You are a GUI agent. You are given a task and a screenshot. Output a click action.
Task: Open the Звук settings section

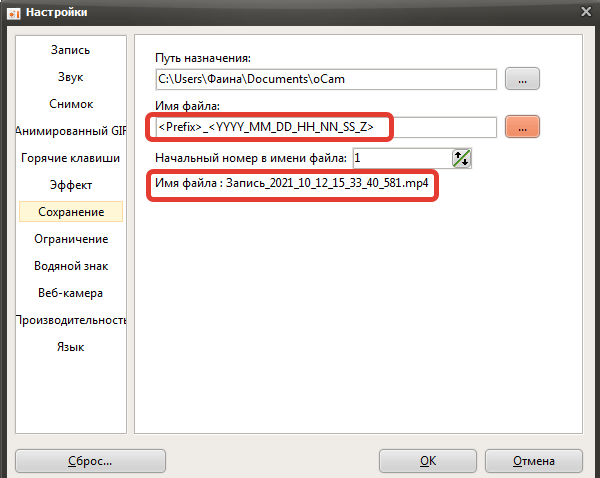(70, 77)
